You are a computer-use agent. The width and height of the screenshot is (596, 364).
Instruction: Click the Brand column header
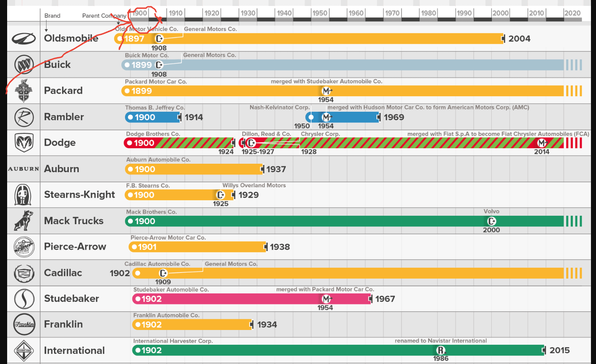click(52, 16)
